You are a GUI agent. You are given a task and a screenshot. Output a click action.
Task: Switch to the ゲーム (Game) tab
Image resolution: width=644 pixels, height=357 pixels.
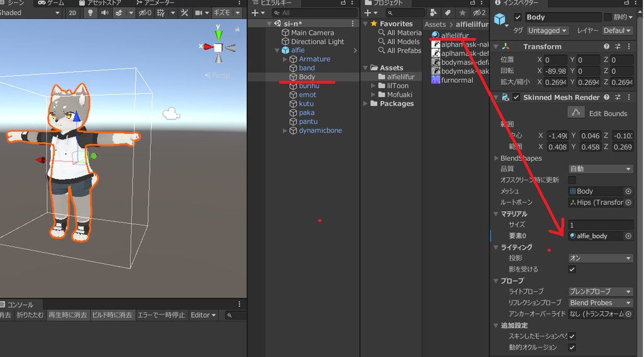52,3
